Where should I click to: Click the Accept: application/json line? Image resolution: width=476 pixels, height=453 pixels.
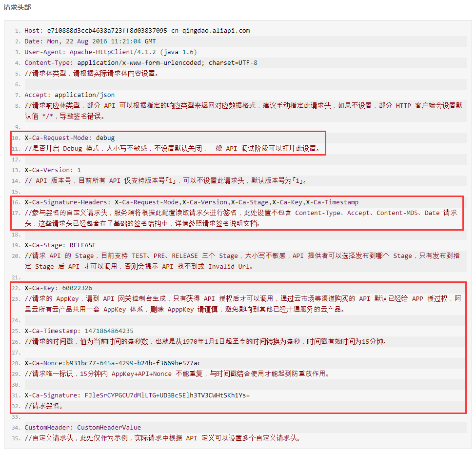pyautogui.click(x=70, y=95)
